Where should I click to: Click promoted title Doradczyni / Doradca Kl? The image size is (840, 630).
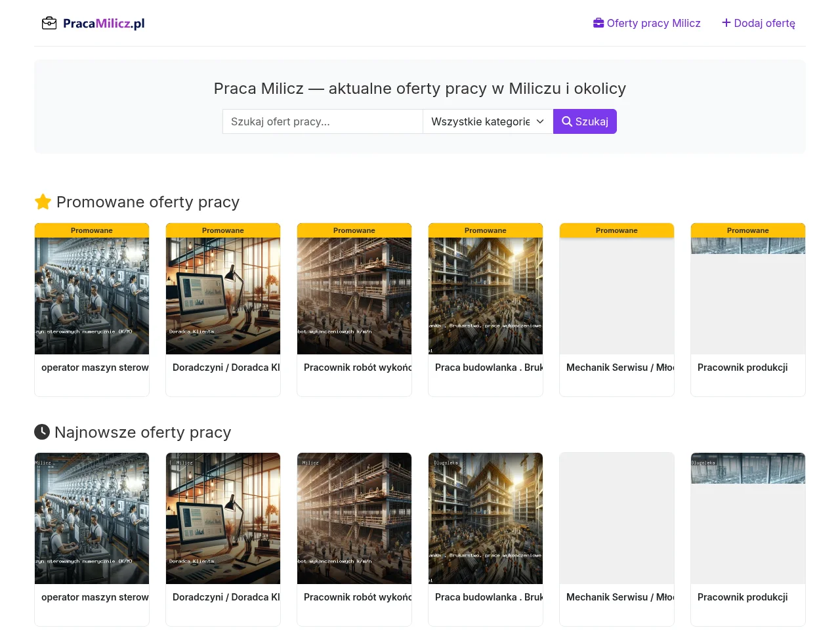[x=226, y=367]
